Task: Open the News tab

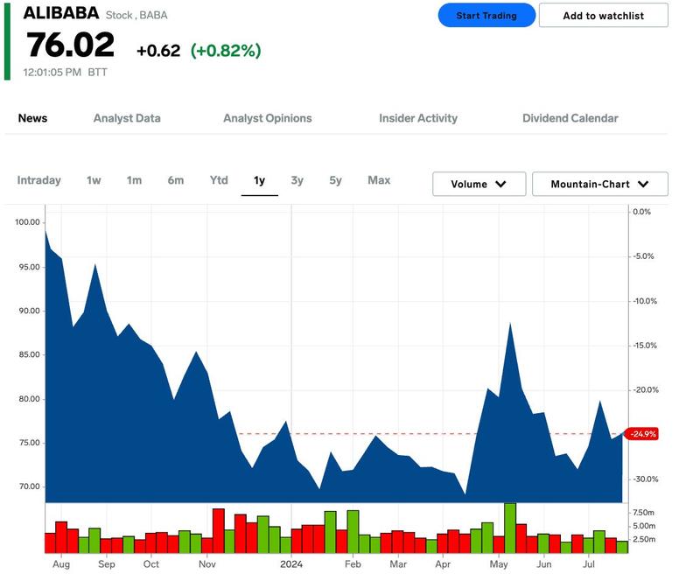Action: pos(32,118)
